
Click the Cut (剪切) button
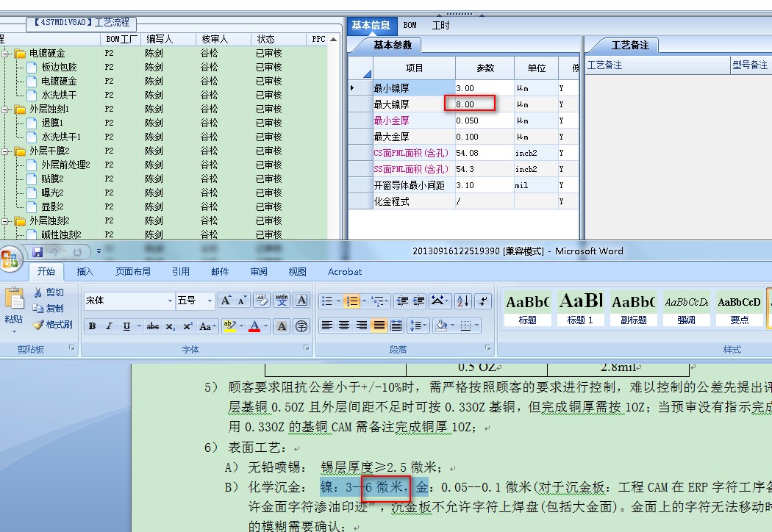click(49, 292)
